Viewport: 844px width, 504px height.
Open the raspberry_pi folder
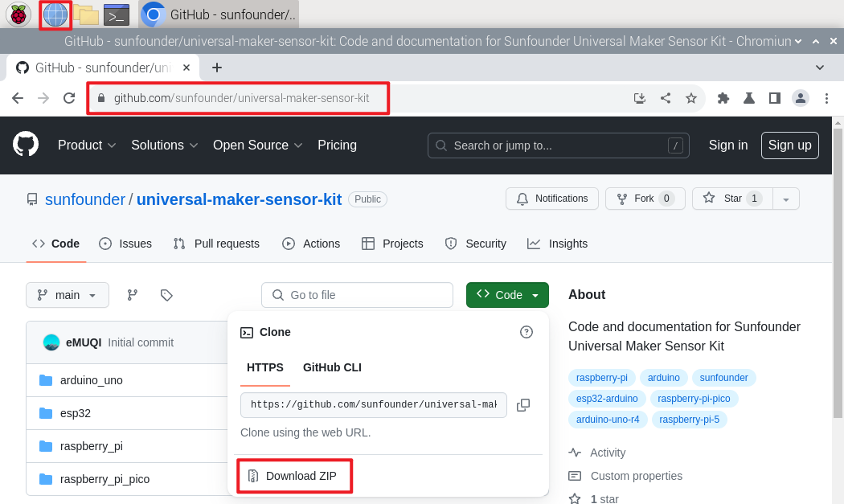(x=92, y=446)
